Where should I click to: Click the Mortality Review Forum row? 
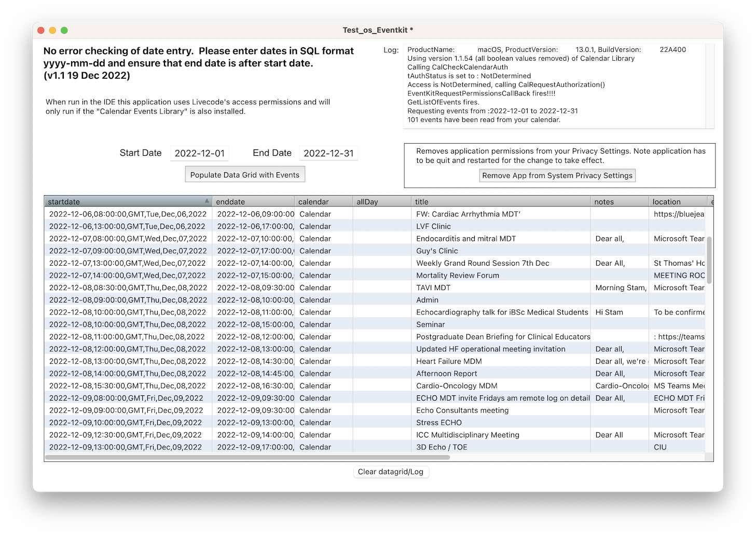tap(457, 276)
